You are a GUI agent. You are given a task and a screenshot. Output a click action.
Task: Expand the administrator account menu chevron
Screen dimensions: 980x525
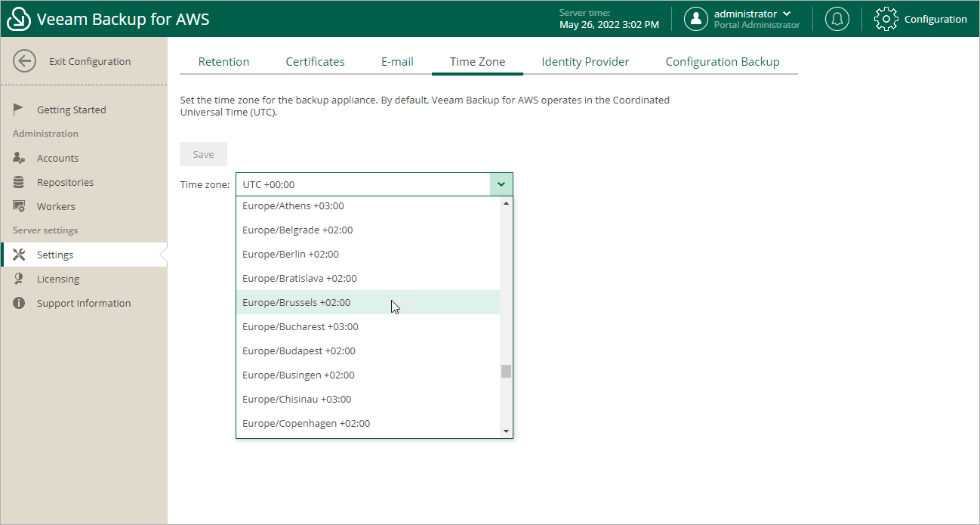[x=787, y=14]
